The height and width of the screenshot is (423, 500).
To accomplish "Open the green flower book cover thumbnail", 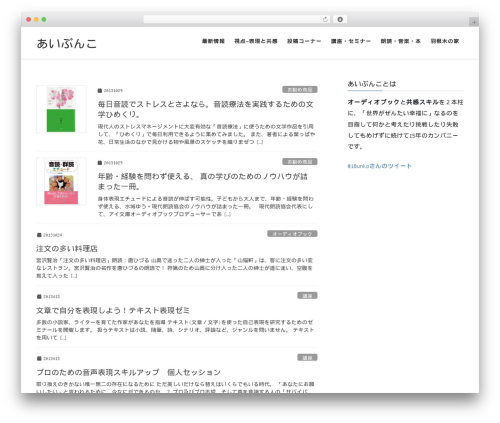I will [x=61, y=109].
